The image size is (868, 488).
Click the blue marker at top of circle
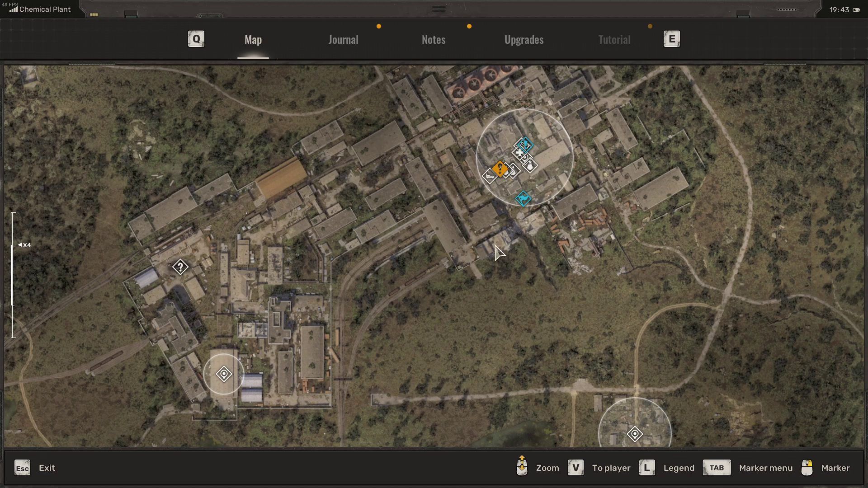click(525, 145)
